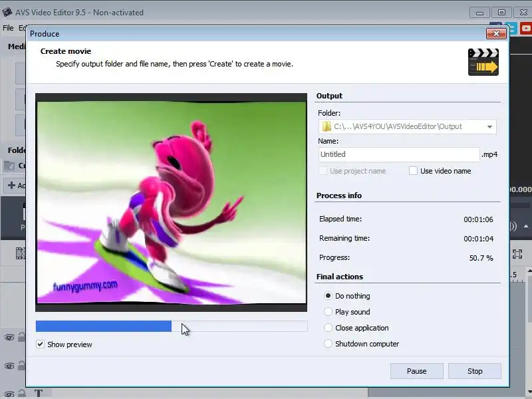
Task: Close the Produce dialog with the red X
Action: coord(496,34)
